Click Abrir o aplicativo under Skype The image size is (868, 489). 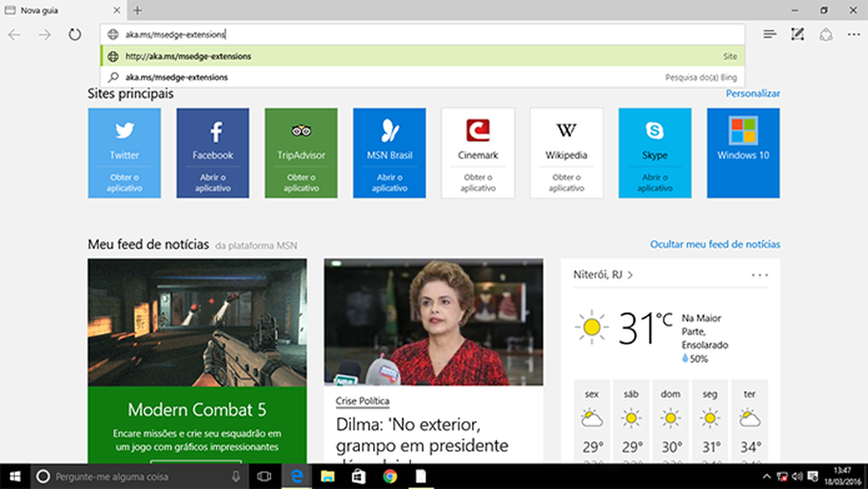coord(655,183)
